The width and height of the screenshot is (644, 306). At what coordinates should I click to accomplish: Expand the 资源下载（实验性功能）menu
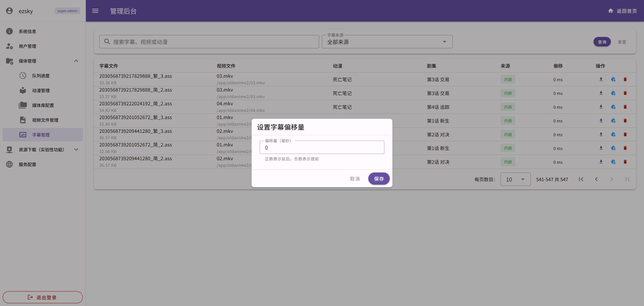(76, 149)
